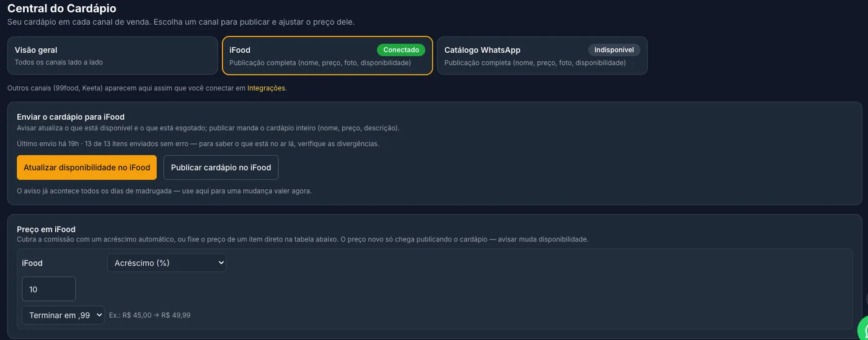Click the Outros canais (99food, Keeta) notice
This screenshot has height=340, width=868.
147,88
